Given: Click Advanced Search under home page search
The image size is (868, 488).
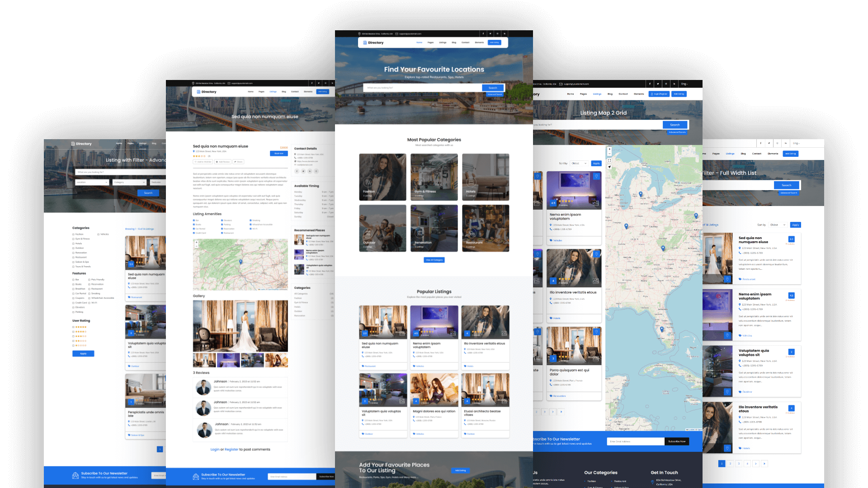Looking at the screenshot, I should click(495, 94).
